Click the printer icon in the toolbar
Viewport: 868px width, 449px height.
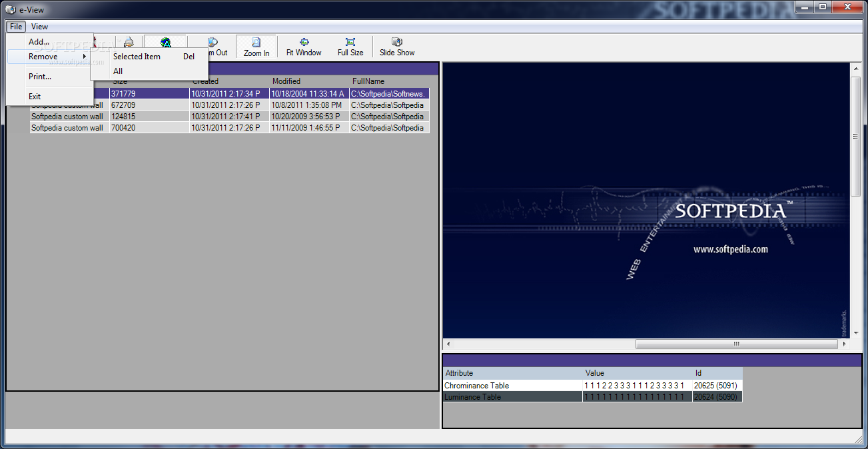pos(129,42)
